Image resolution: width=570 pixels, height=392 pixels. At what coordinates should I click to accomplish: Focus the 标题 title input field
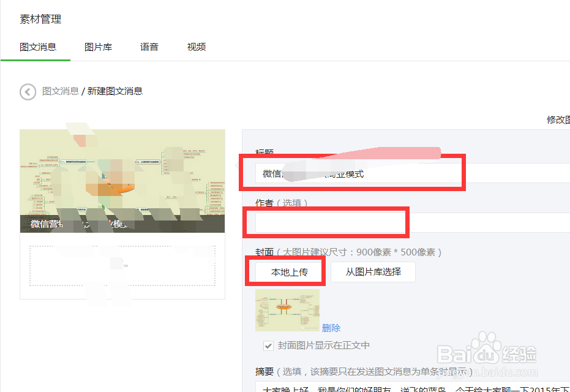[413, 173]
